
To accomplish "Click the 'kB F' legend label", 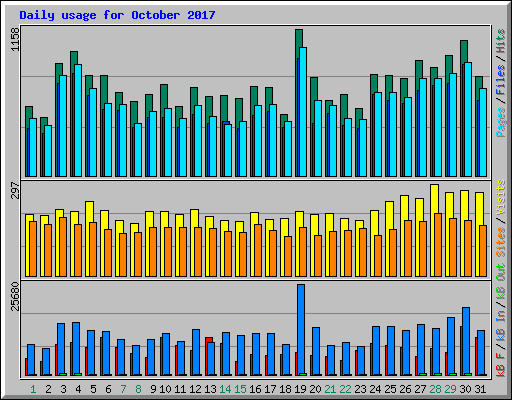I will 501,364.
